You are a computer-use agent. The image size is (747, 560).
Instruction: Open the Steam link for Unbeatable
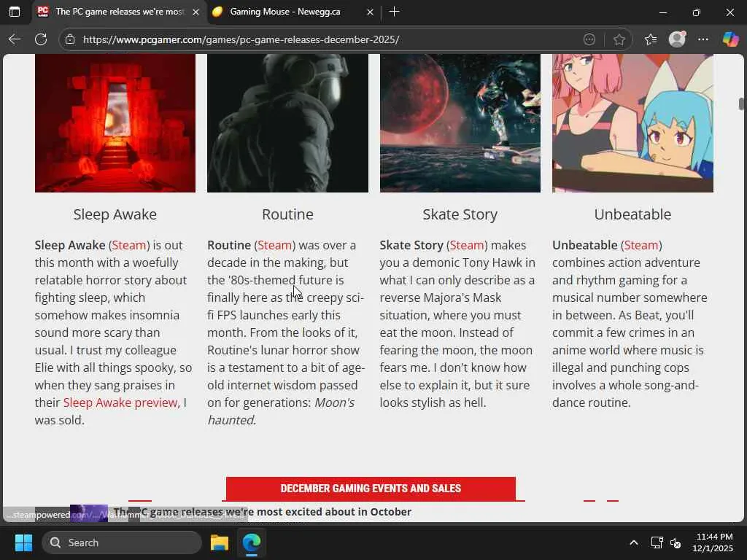pos(640,245)
